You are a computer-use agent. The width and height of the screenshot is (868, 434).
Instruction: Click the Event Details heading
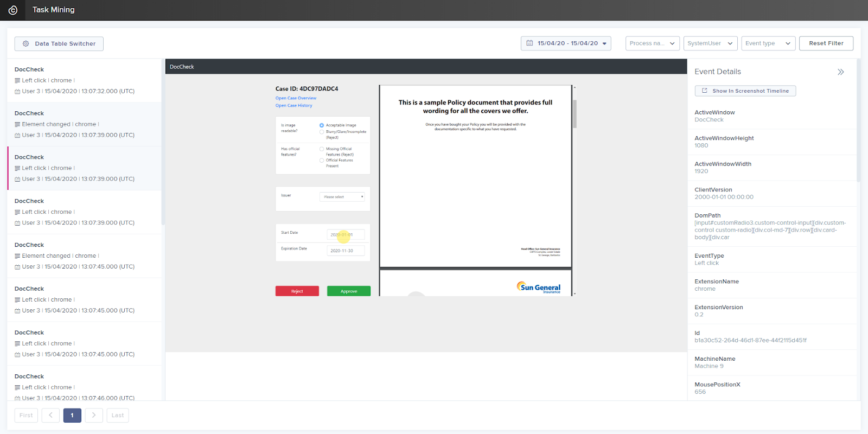pos(717,72)
